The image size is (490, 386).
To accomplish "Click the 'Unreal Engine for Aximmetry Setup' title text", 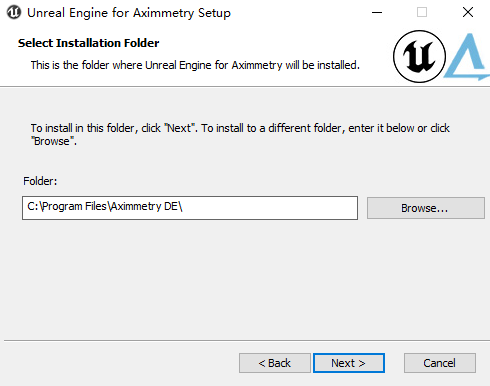I will tap(129, 13).
